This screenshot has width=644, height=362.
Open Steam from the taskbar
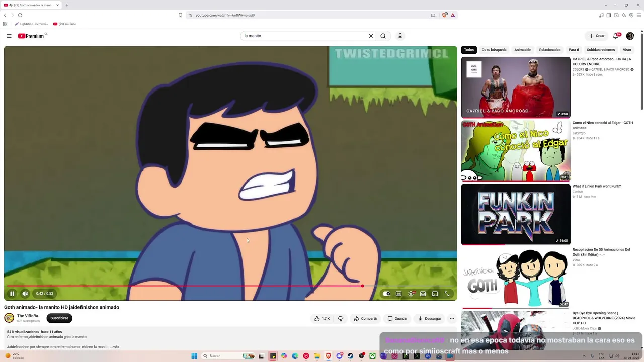point(350,356)
